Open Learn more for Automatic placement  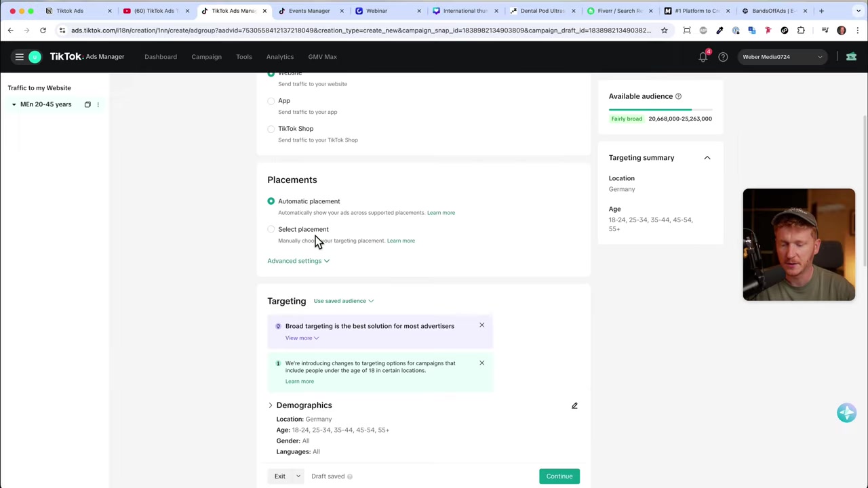(441, 213)
